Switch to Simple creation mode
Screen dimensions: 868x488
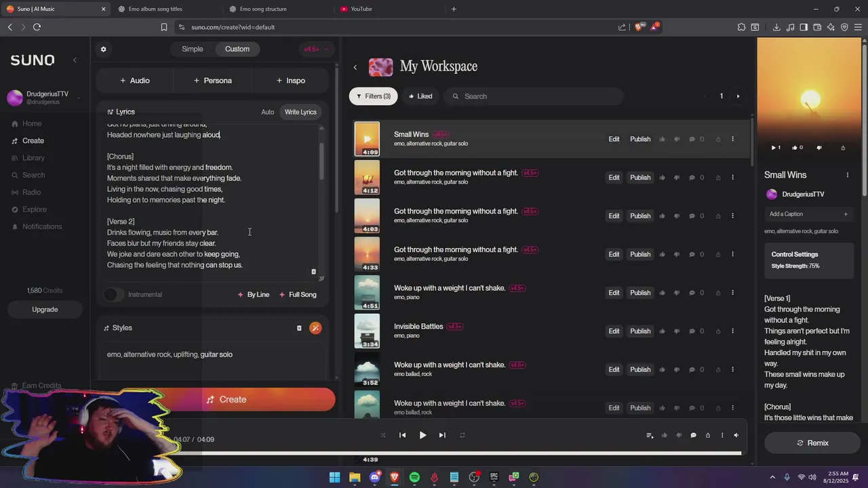tap(193, 49)
